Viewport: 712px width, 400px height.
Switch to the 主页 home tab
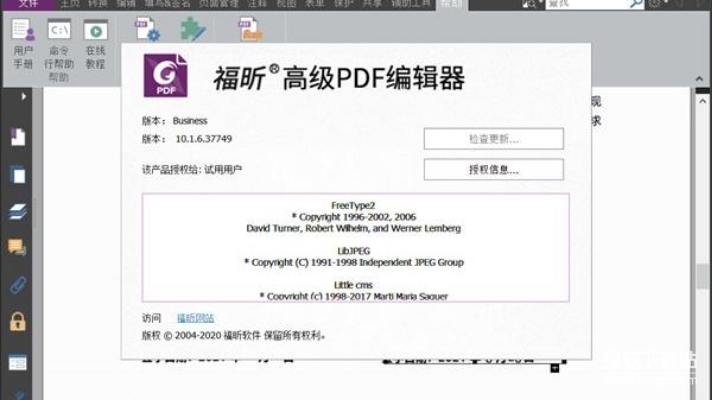point(69,4)
